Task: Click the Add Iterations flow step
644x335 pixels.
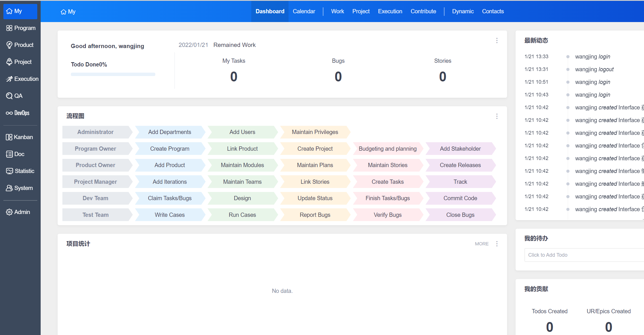Action: pyautogui.click(x=170, y=182)
